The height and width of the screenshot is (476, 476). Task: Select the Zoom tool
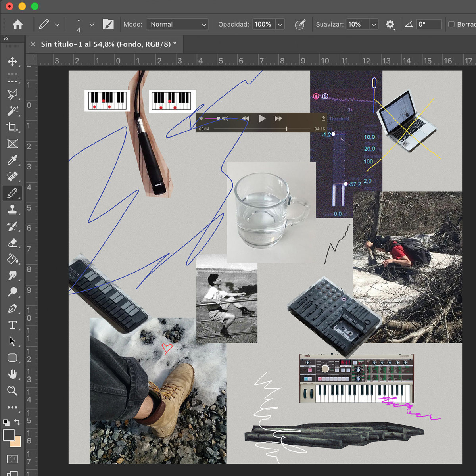pos(12,391)
